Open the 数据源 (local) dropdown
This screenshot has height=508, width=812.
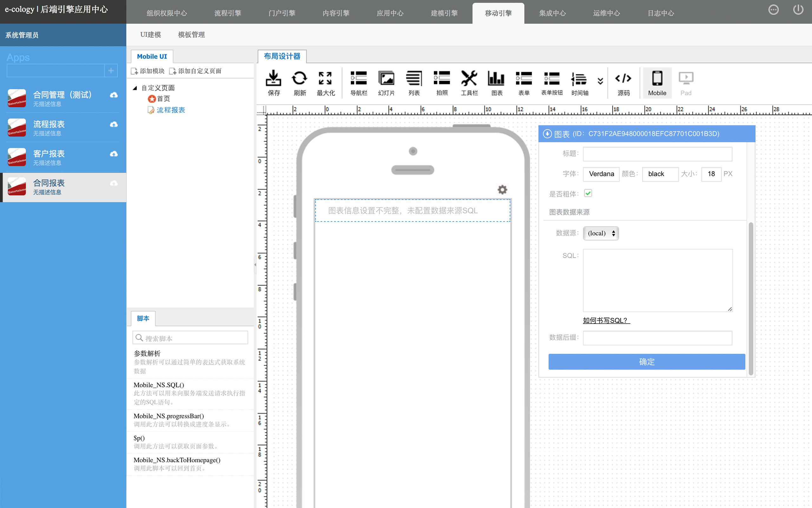[x=601, y=233]
